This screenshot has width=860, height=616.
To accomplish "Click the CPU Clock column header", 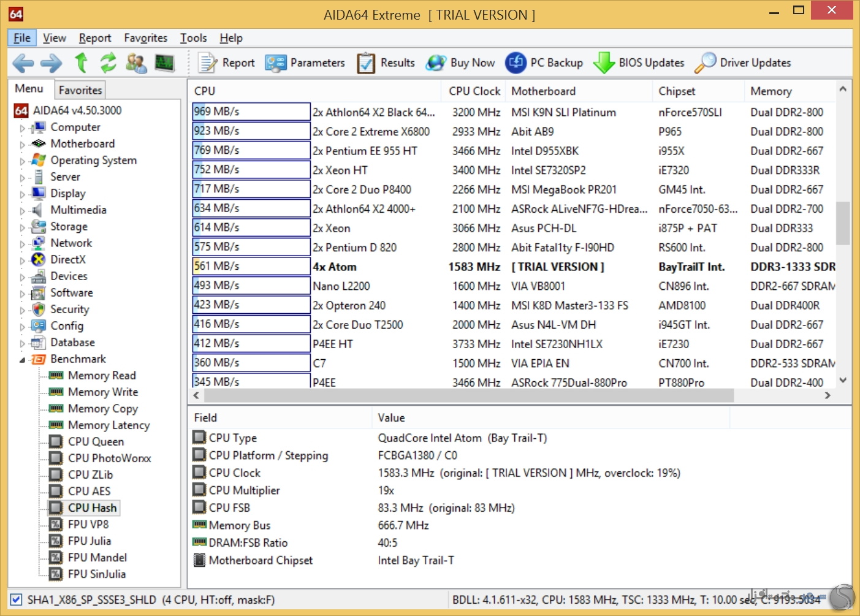I will click(x=473, y=91).
